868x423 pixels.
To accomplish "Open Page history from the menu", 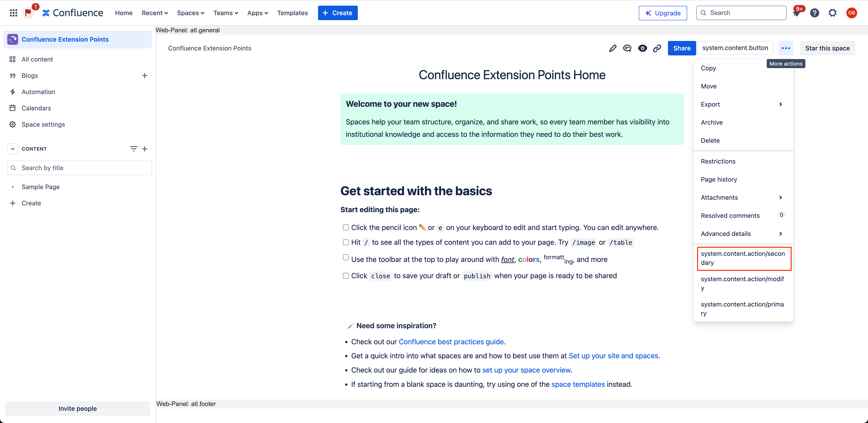I will click(743, 179).
